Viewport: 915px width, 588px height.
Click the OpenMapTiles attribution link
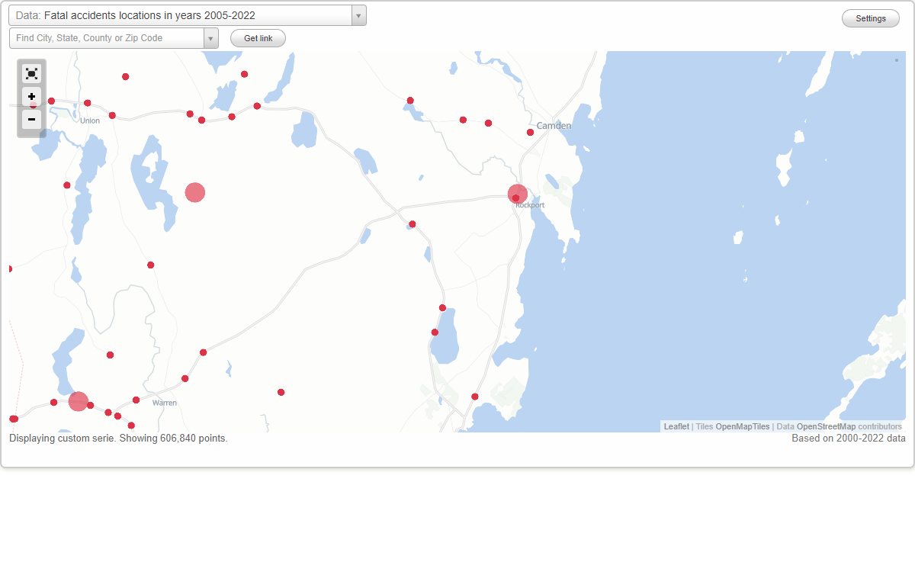[743, 426]
